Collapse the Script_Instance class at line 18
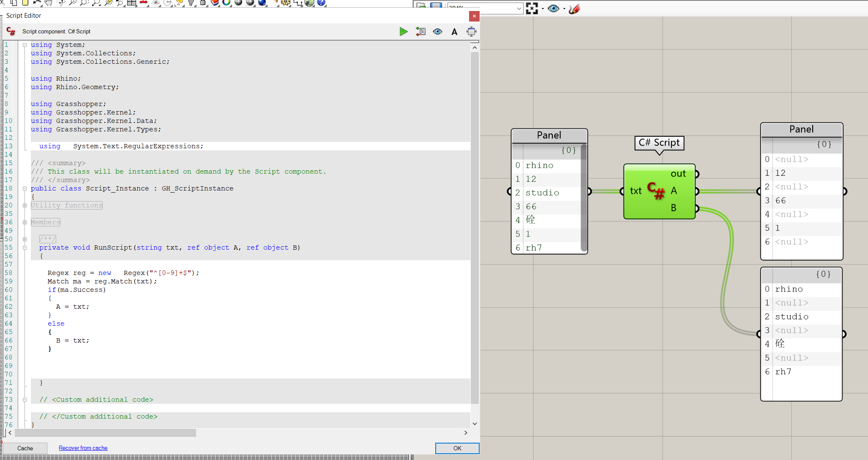The image size is (868, 460). 25,188
